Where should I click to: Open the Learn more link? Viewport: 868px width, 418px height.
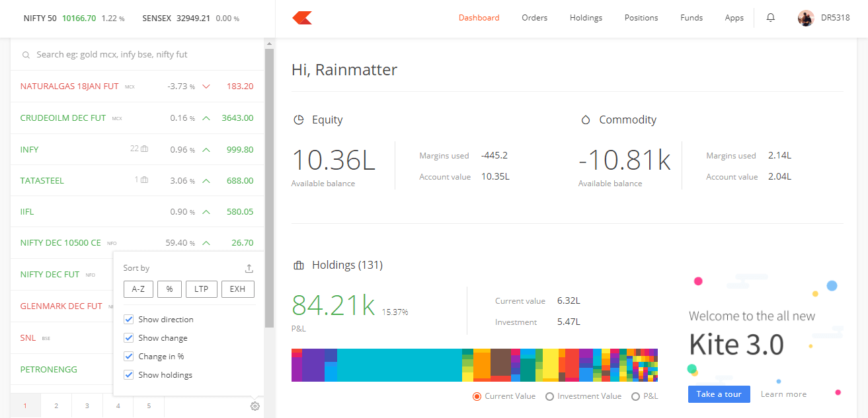click(783, 394)
